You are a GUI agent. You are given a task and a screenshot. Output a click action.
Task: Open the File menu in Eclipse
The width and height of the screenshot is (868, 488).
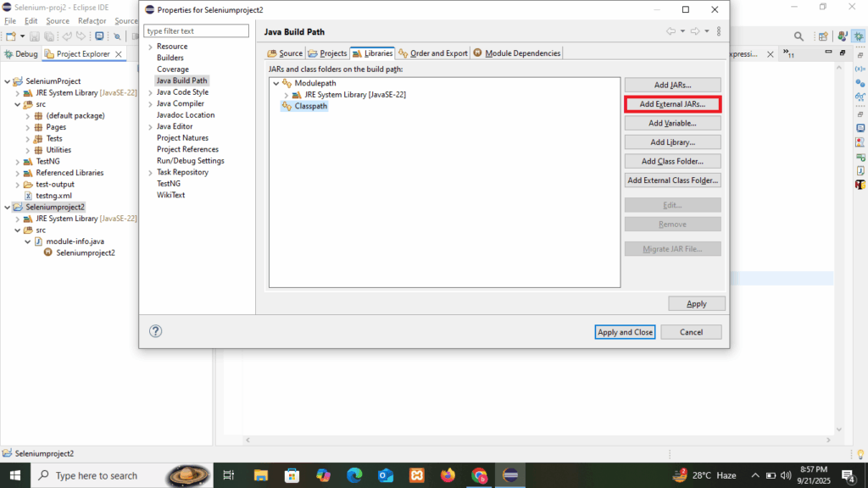click(10, 20)
